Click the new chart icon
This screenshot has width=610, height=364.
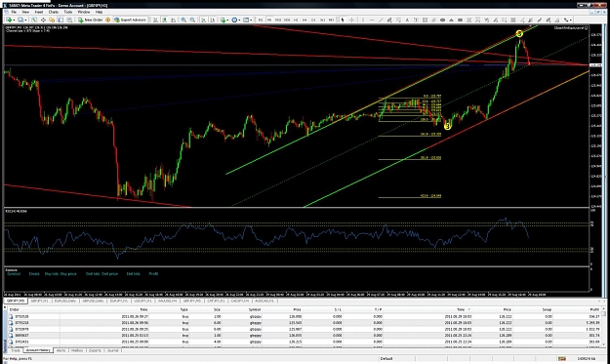[9, 20]
